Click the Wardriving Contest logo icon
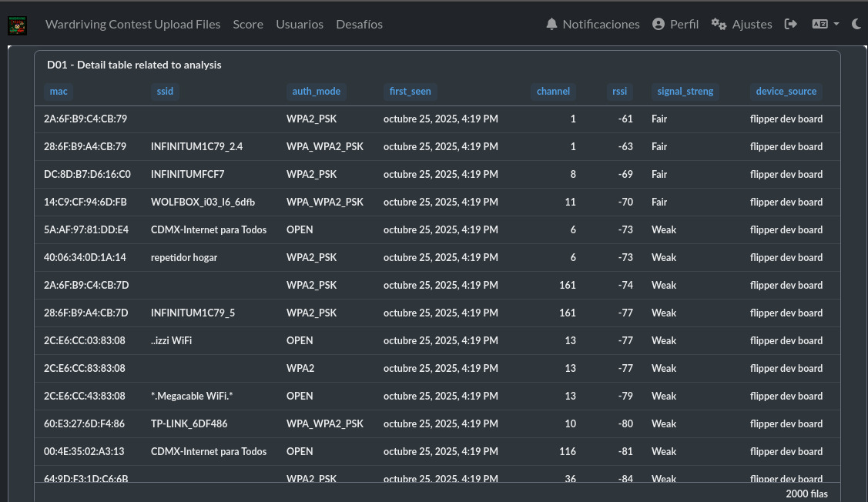Image resolution: width=868 pixels, height=502 pixels. click(x=17, y=25)
